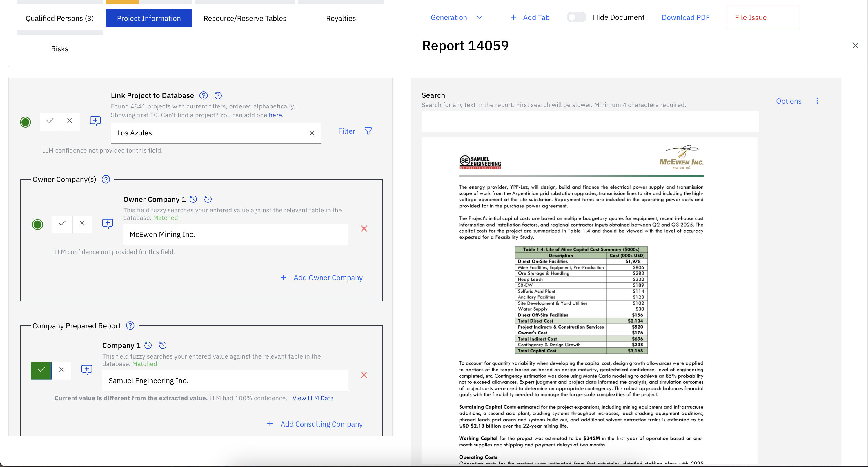Open help for Link Project to Database

(x=204, y=95)
